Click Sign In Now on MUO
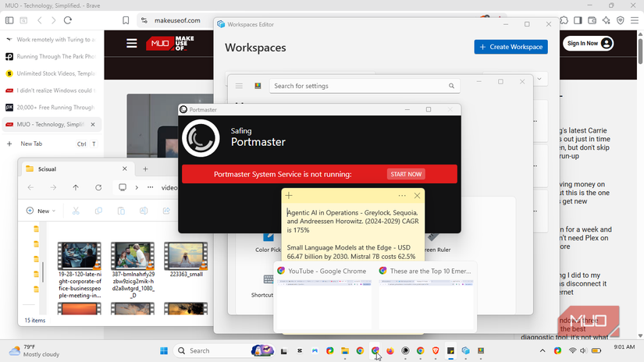The height and width of the screenshot is (362, 644). [x=588, y=43]
